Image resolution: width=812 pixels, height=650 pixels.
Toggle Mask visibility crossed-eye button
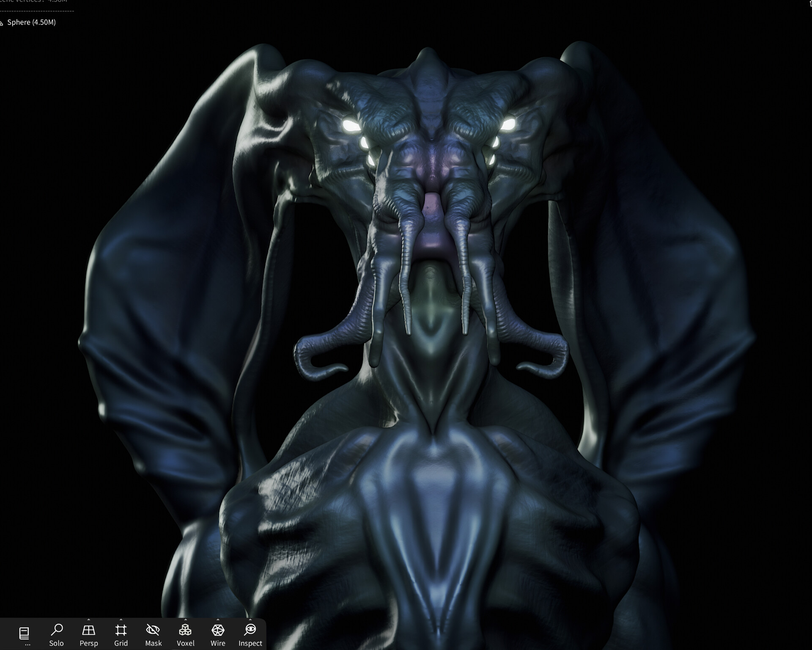click(153, 630)
